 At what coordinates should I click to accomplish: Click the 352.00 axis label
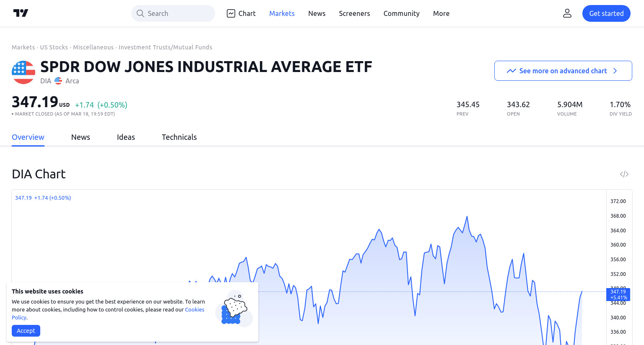point(618,274)
